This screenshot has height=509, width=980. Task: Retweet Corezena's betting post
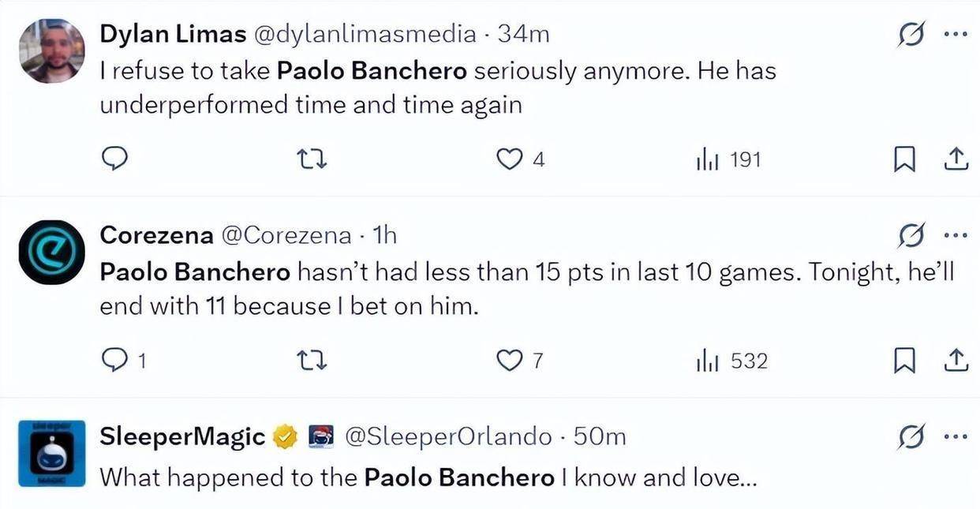point(315,361)
